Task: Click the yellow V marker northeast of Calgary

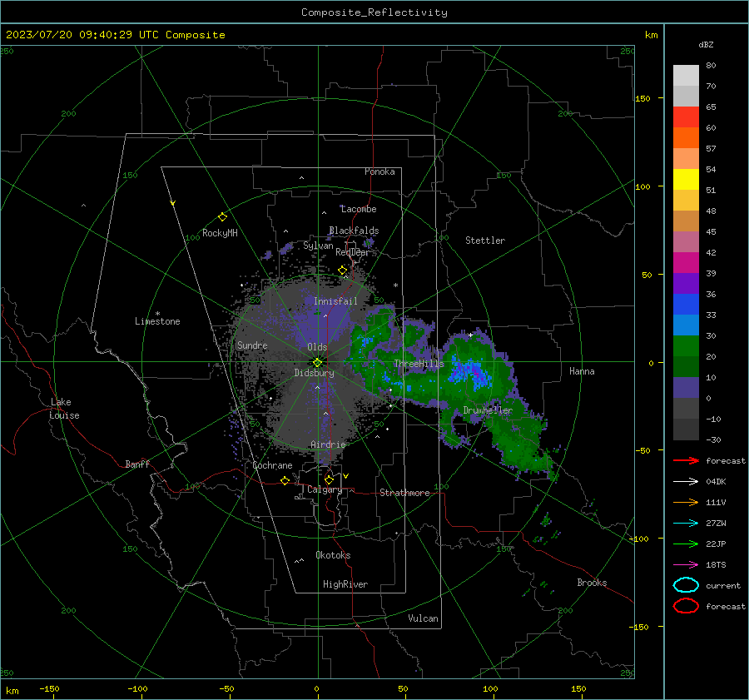Action: (x=346, y=476)
